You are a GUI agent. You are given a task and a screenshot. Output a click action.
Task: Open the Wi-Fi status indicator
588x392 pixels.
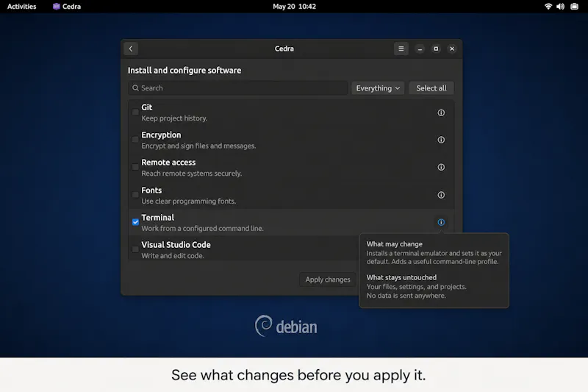(x=548, y=7)
